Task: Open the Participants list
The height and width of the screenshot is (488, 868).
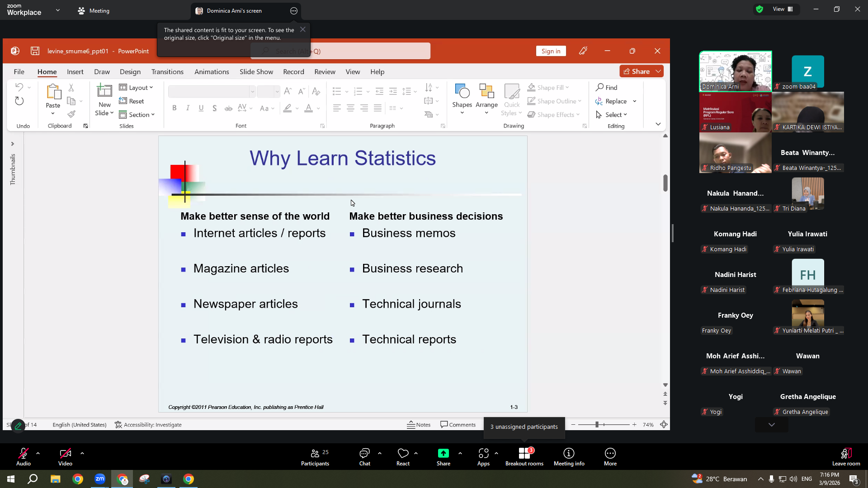Action: 315,457
